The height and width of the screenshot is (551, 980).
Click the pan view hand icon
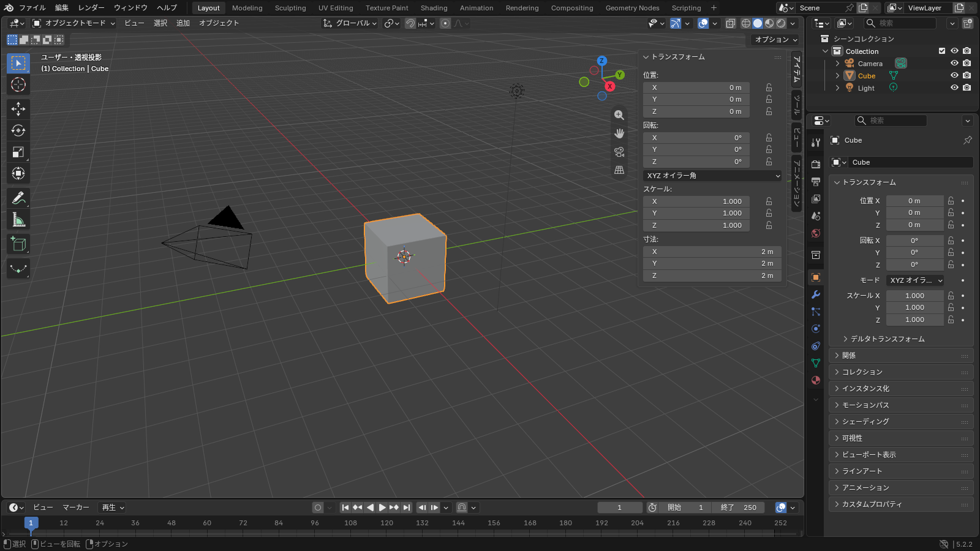(619, 133)
